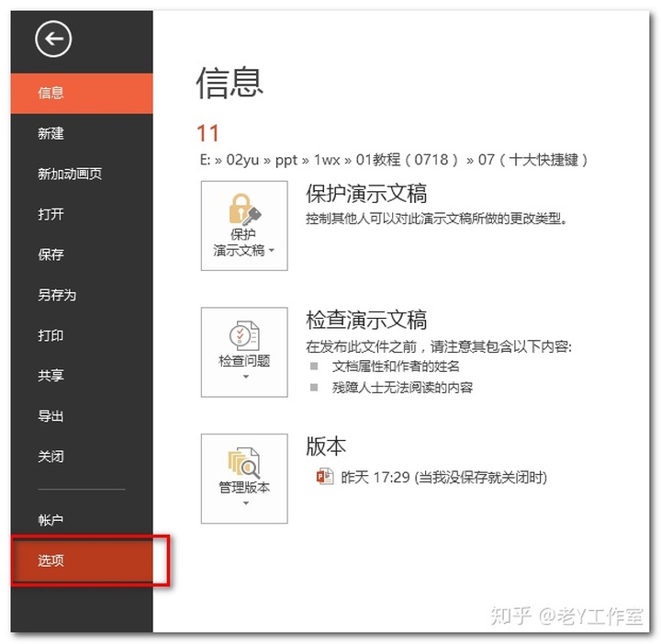
Task: Click the file path starting with E: » 02yu
Action: pyautogui.click(x=393, y=160)
